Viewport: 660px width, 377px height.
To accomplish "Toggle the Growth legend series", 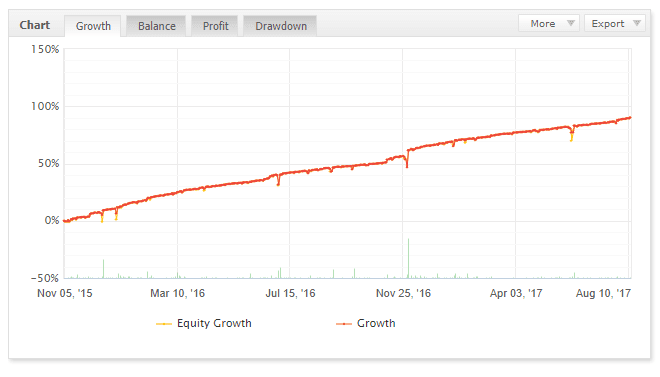I will coord(366,323).
